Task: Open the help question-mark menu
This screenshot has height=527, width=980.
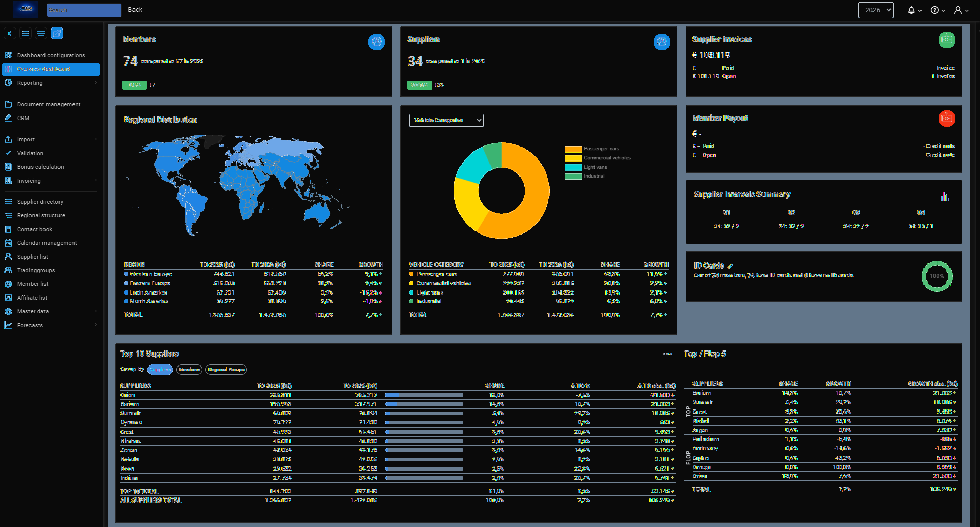Action: click(938, 10)
